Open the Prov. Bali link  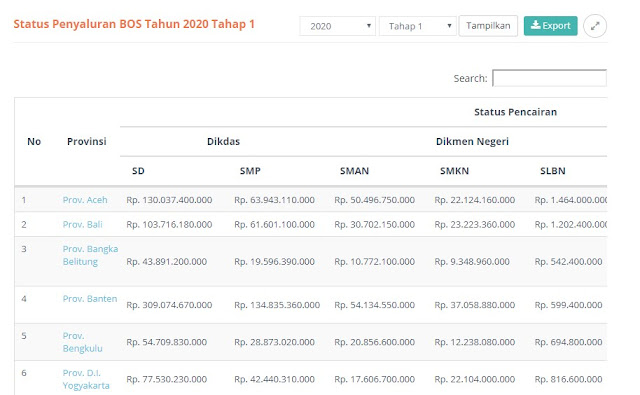[x=82, y=224]
